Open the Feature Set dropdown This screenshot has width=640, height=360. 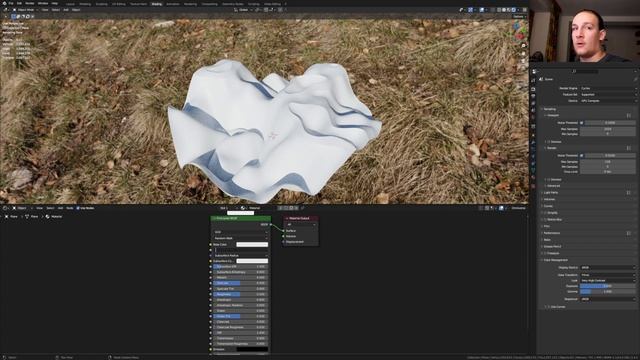(608, 94)
